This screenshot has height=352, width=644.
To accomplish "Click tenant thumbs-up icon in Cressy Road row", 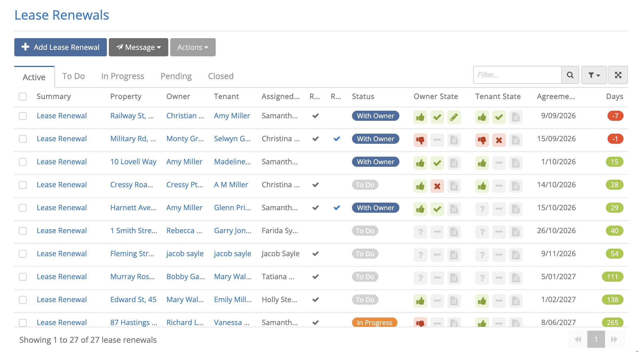I will [482, 186].
